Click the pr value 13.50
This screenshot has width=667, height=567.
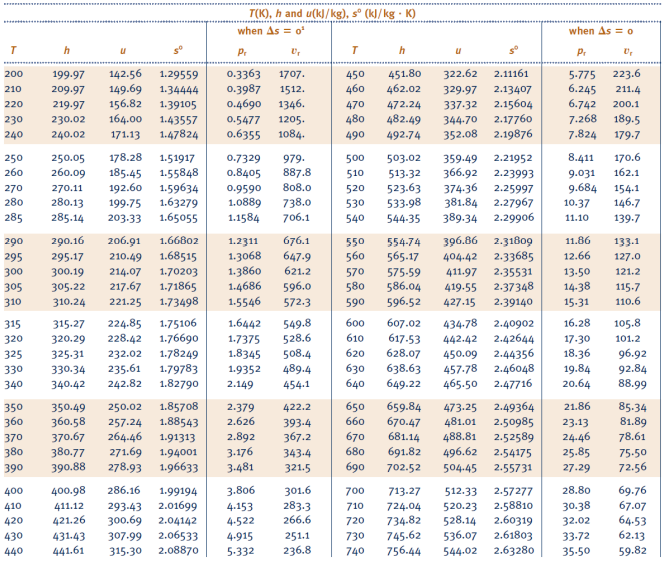point(577,271)
